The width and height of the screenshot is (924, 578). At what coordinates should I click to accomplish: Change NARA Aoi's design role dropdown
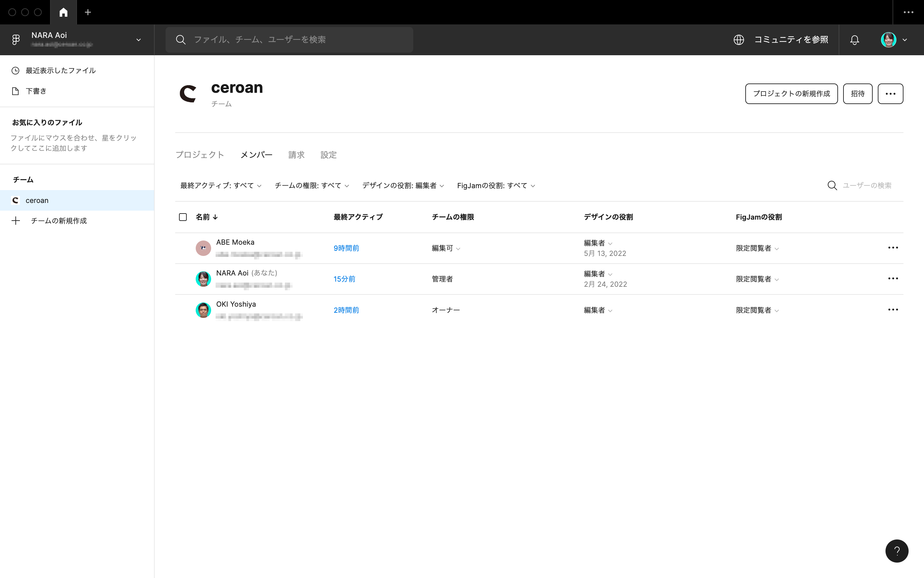tap(598, 274)
